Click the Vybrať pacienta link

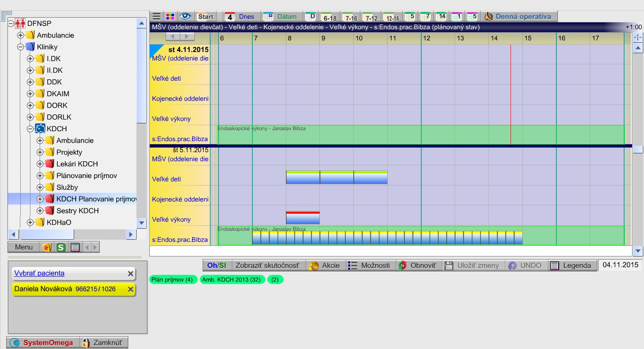click(39, 273)
